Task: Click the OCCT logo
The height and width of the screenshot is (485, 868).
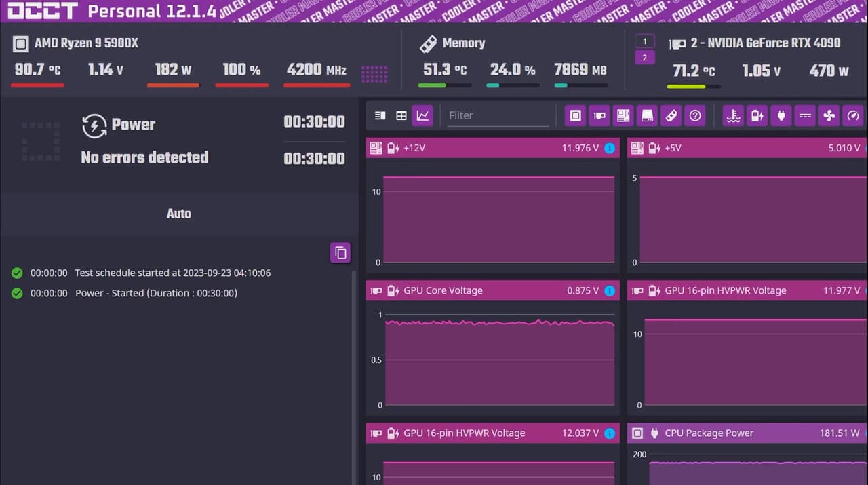Action: tap(42, 12)
